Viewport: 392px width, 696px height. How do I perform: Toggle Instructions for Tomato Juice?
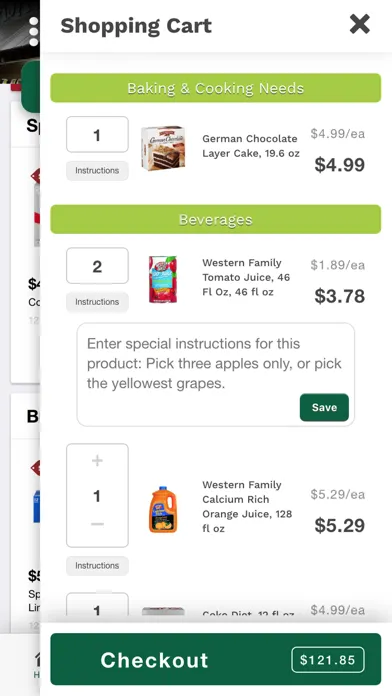click(x=97, y=302)
